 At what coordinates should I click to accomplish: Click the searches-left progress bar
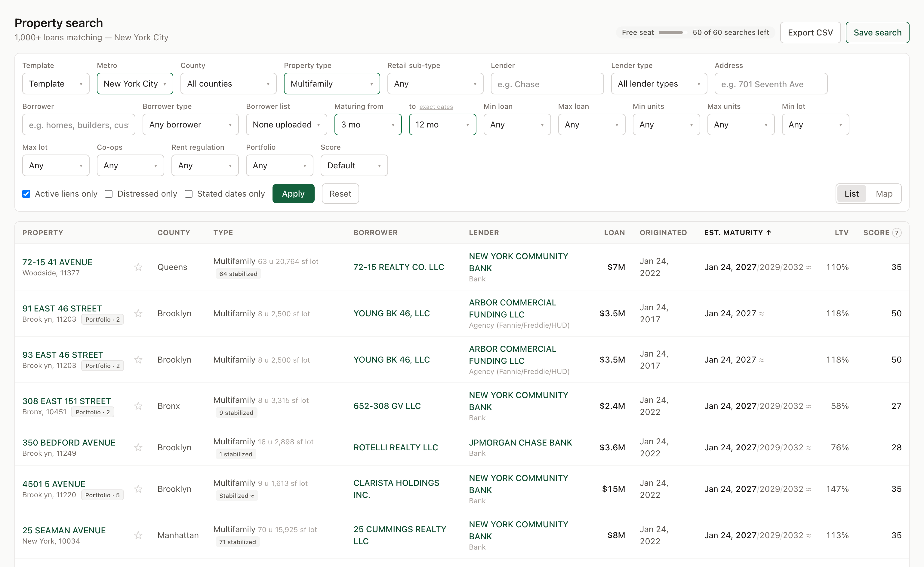click(x=672, y=33)
